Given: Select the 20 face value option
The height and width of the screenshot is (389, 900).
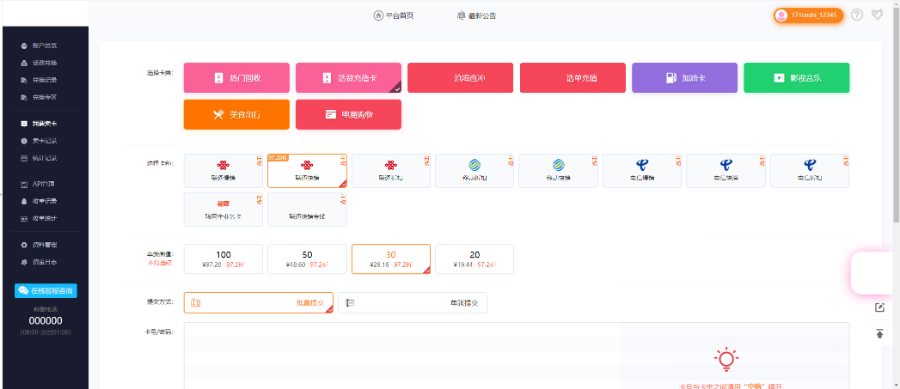Looking at the screenshot, I should pos(475,259).
